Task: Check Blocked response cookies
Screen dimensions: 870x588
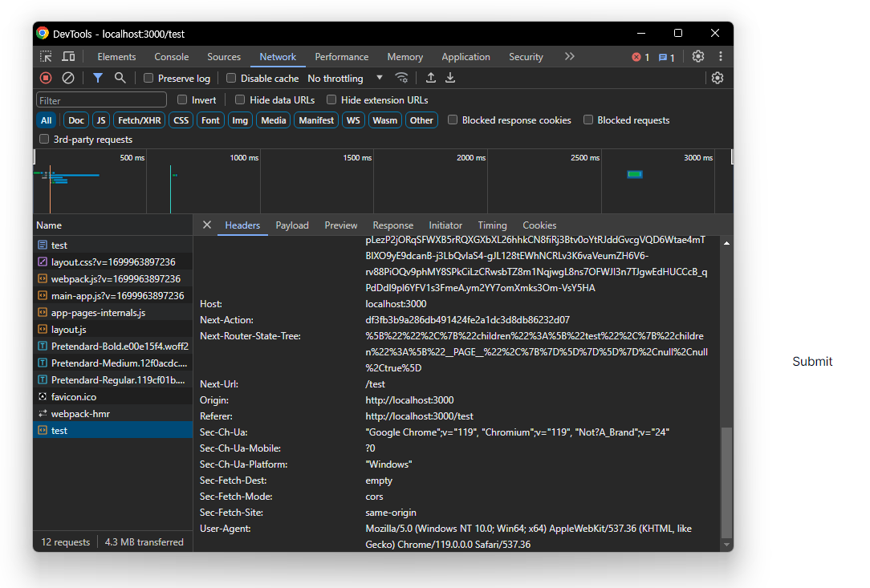Action: (453, 120)
